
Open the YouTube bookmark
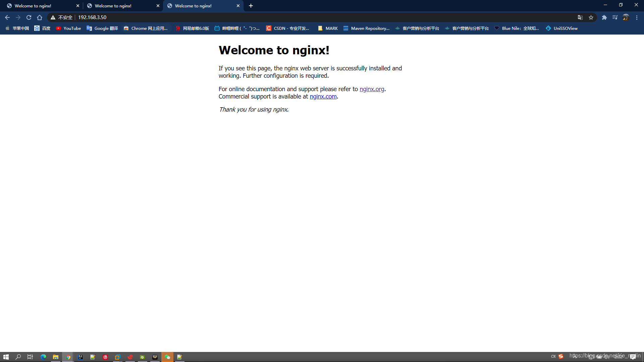pos(68,28)
